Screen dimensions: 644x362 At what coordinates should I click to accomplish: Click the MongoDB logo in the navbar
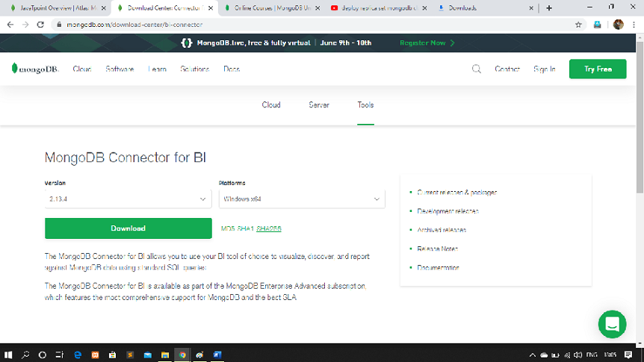[35, 69]
